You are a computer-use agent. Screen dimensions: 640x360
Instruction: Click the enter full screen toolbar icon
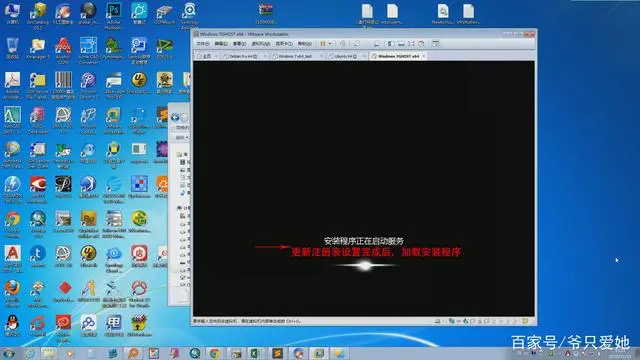(x=411, y=44)
